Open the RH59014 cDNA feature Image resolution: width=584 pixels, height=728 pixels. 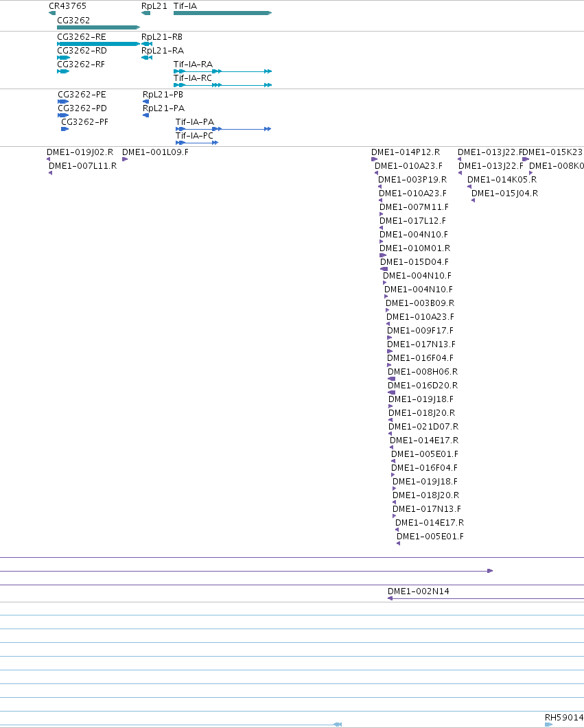coord(549,725)
